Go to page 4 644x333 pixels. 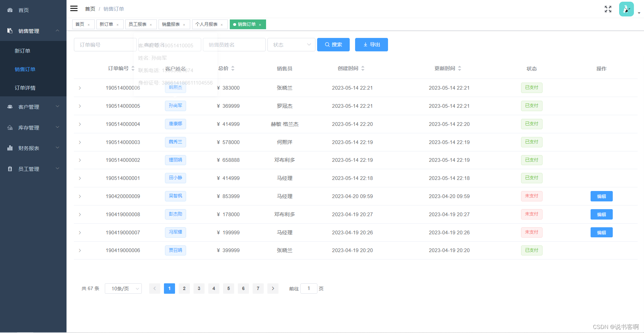pyautogui.click(x=214, y=288)
